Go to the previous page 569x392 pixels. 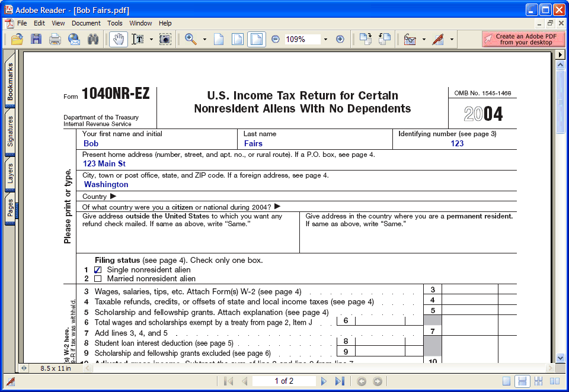click(245, 381)
